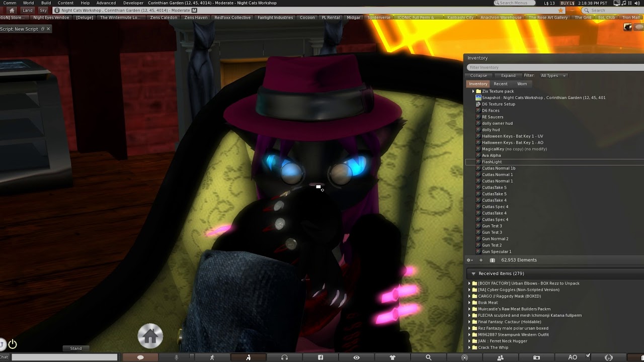
Task: Click the Facebook toolbar icon
Action: click(x=320, y=357)
